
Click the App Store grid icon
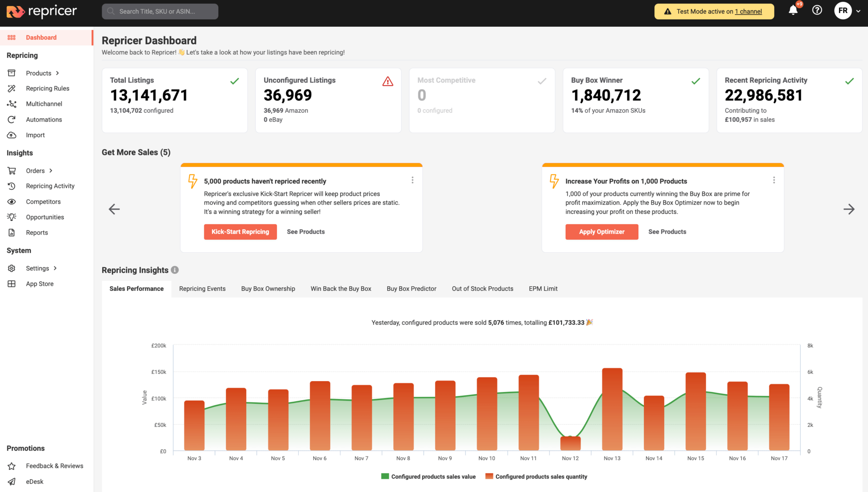[x=12, y=284]
